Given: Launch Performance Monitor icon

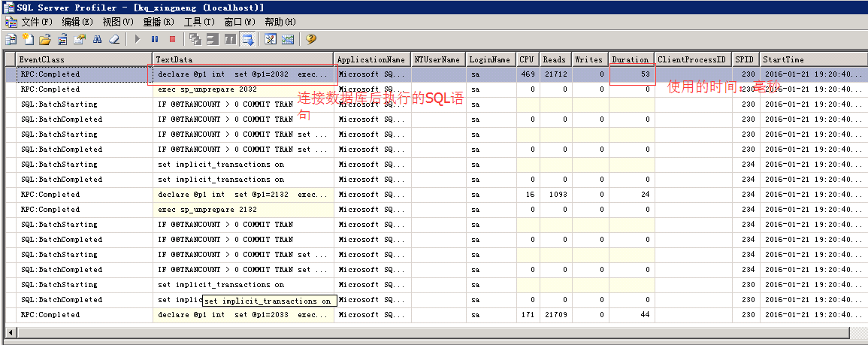Looking at the screenshot, I should [287, 39].
